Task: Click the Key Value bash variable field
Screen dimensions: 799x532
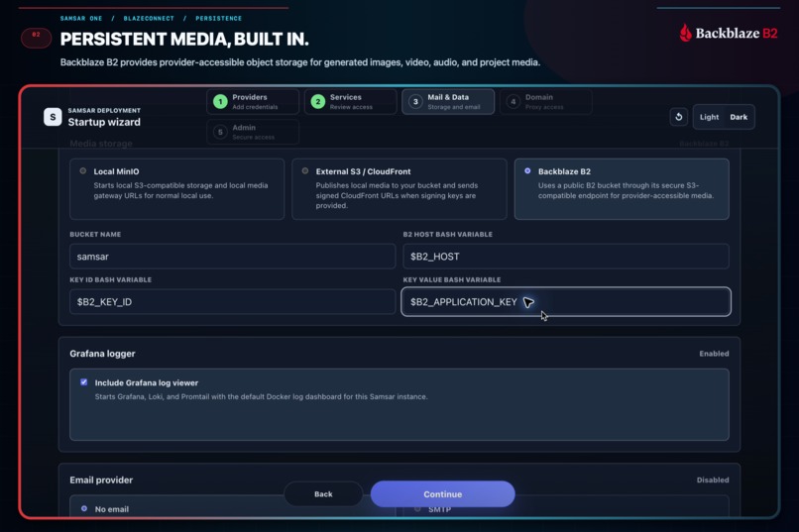Action: [566, 302]
